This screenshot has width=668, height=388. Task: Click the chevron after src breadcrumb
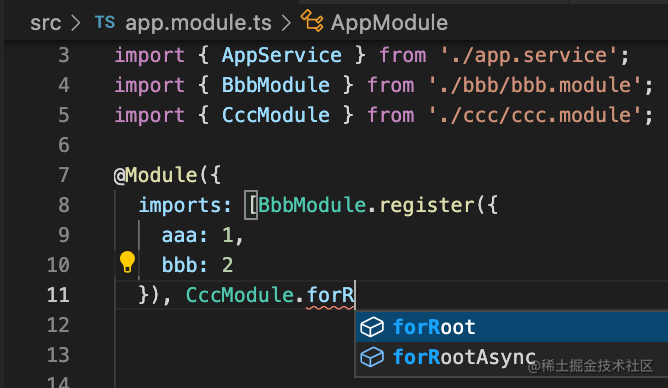76,23
